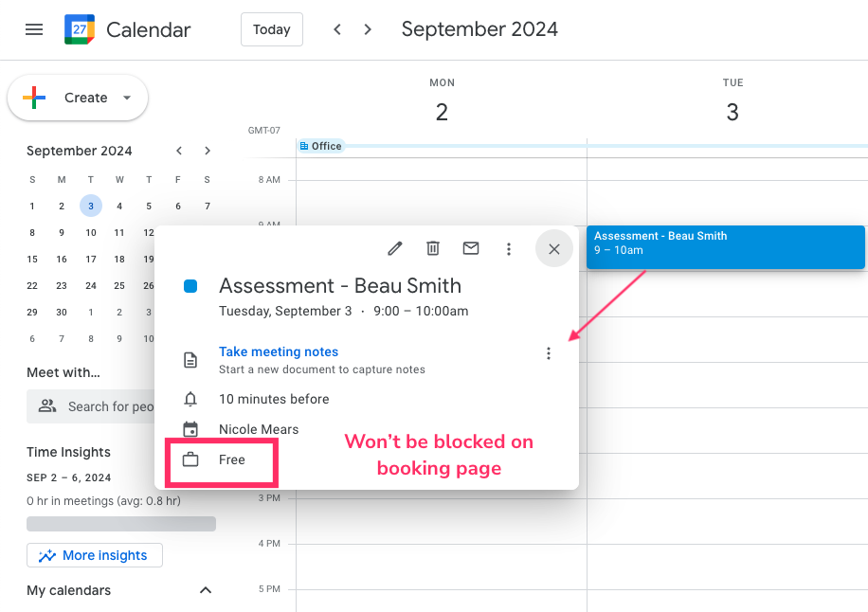Open the hamburger main menu

[x=34, y=29]
